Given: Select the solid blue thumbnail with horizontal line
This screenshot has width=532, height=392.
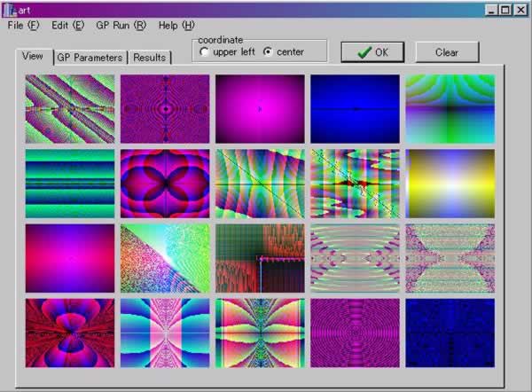Looking at the screenshot, I should 355,109.
